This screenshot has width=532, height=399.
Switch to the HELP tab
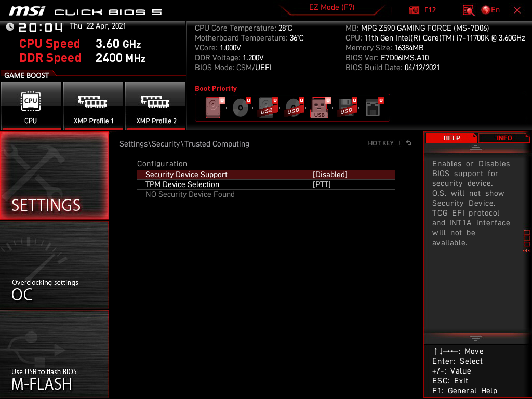click(x=451, y=138)
